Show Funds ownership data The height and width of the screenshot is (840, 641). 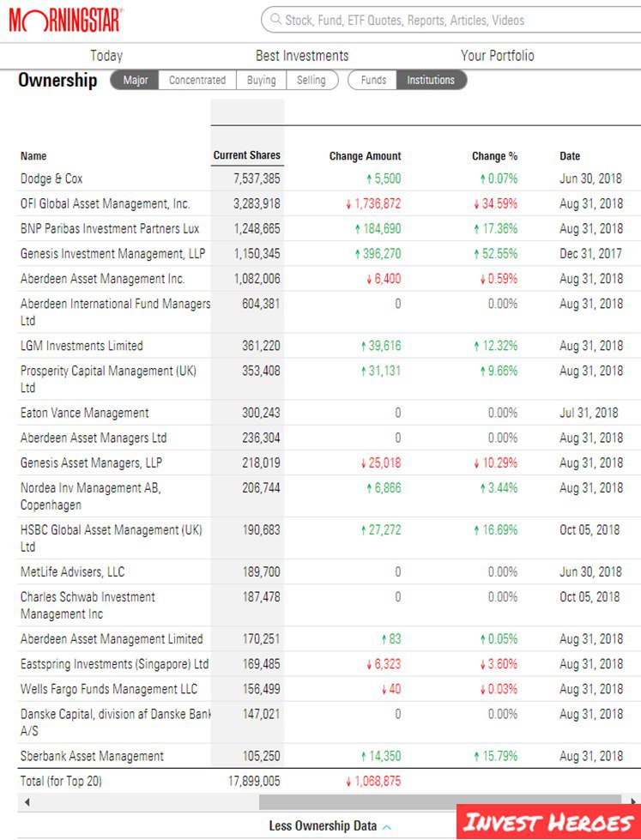click(373, 80)
